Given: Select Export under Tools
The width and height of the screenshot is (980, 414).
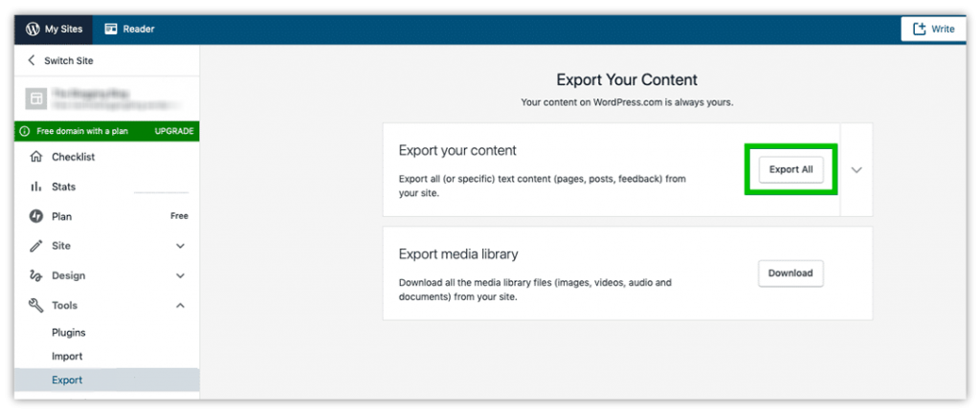Looking at the screenshot, I should (x=107, y=380).
